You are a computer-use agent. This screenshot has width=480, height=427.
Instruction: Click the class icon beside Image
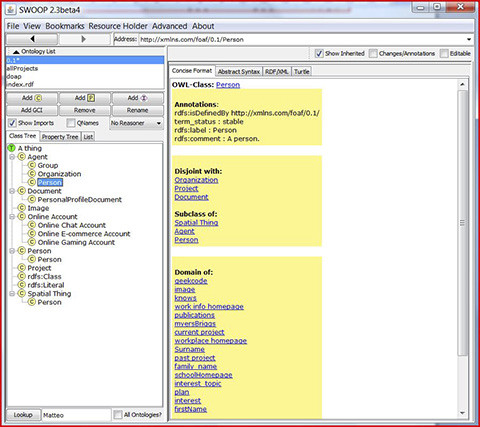tap(22, 208)
